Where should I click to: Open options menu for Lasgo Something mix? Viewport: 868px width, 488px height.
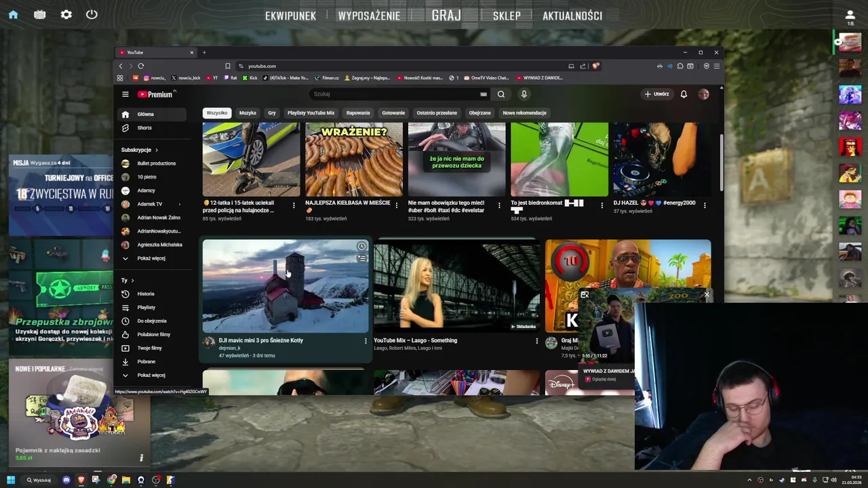[537, 341]
